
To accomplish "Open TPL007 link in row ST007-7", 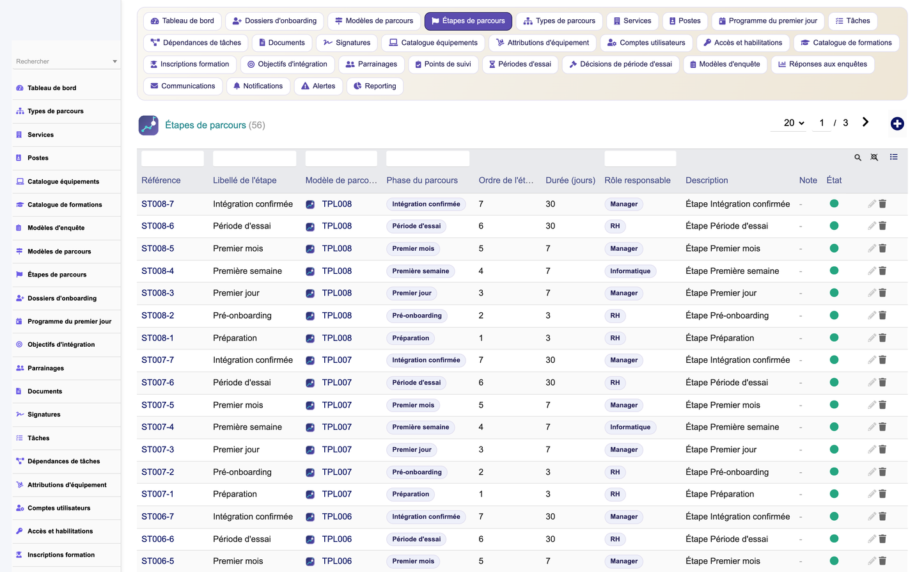I will point(336,360).
